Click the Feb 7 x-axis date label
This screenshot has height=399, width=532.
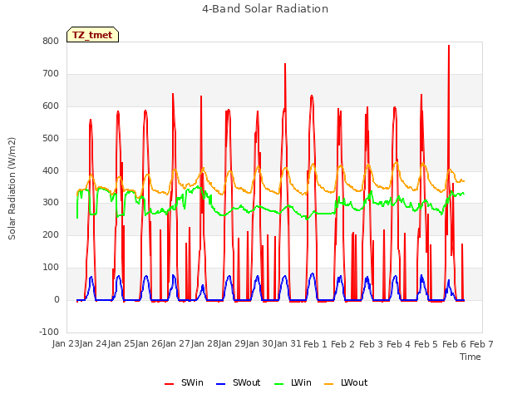tap(481, 344)
